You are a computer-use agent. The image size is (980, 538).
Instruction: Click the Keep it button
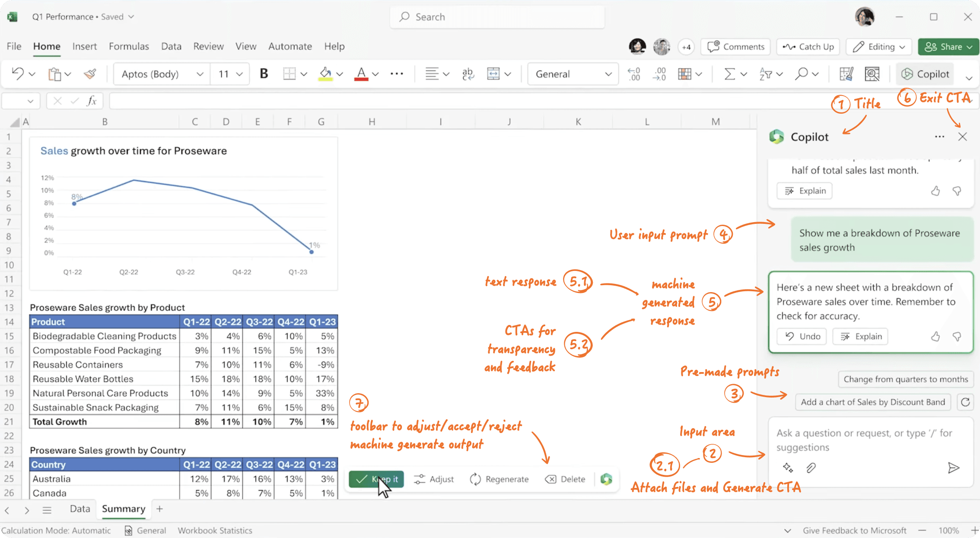point(376,479)
